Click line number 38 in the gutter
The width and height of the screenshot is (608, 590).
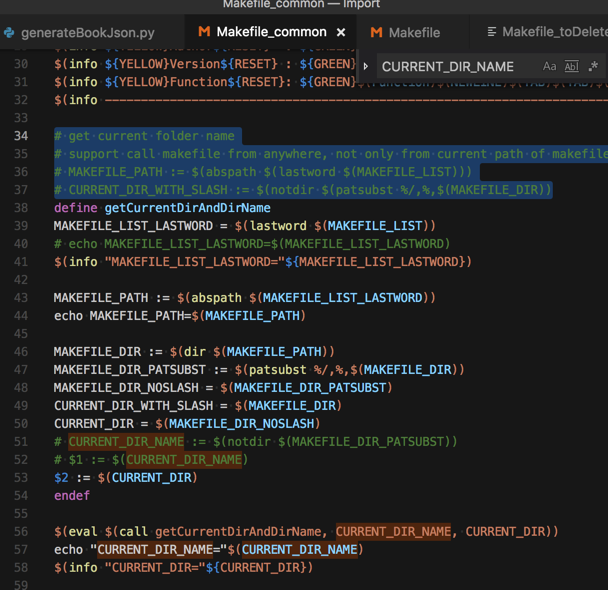coord(21,208)
